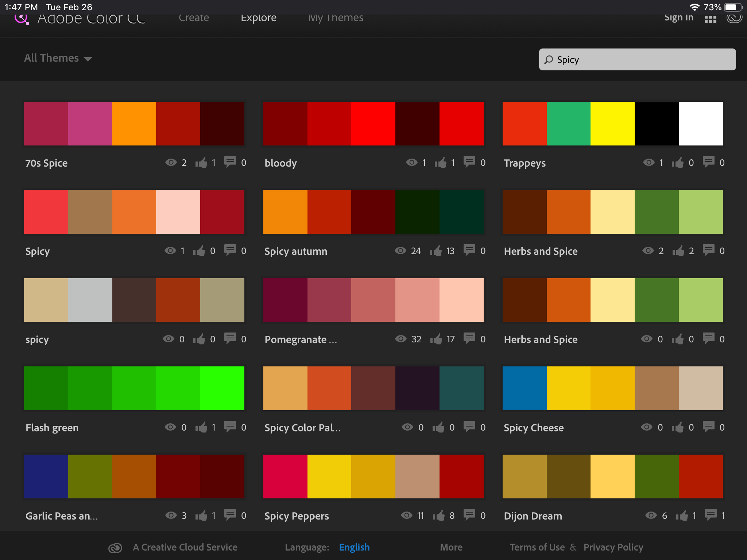Screen dimensions: 747x560
Task: Like the Pomegranate theme
Action: 436,339
